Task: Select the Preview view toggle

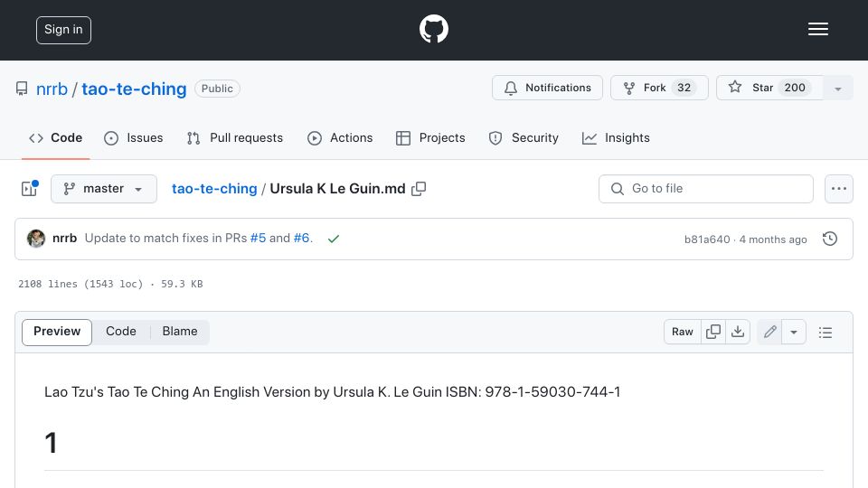Action: pyautogui.click(x=57, y=332)
